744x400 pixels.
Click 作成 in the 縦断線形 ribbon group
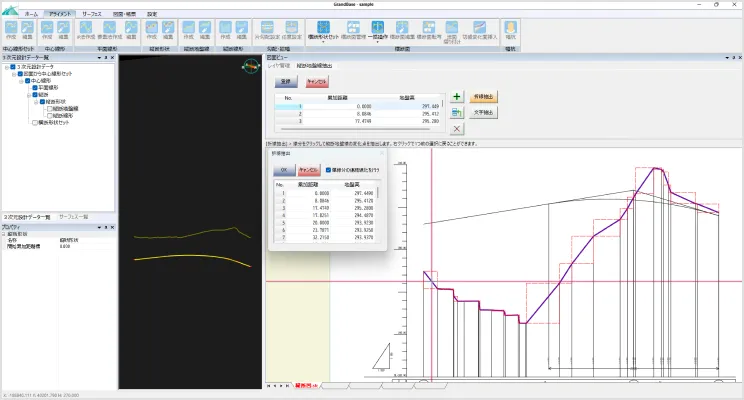(225, 30)
